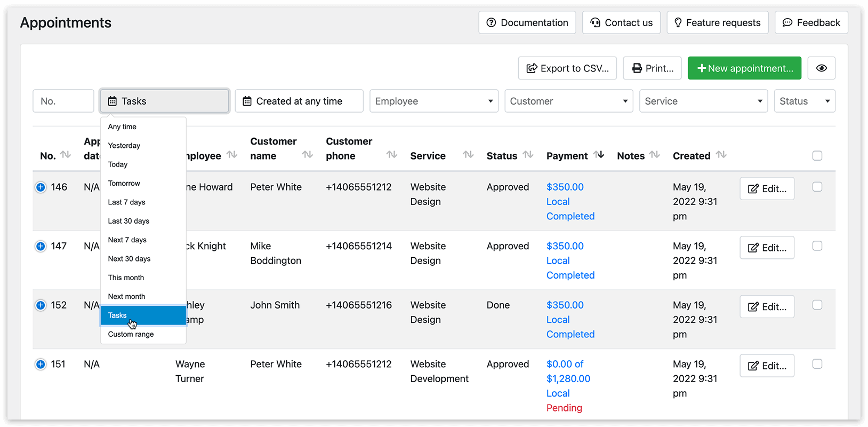Sort by Employee column arrows

[232, 155]
